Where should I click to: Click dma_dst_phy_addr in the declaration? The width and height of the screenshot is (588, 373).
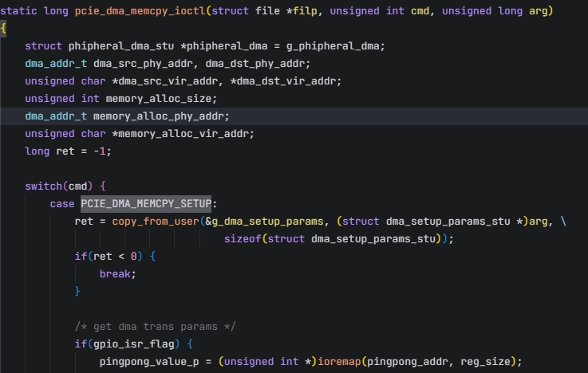pyautogui.click(x=261, y=63)
